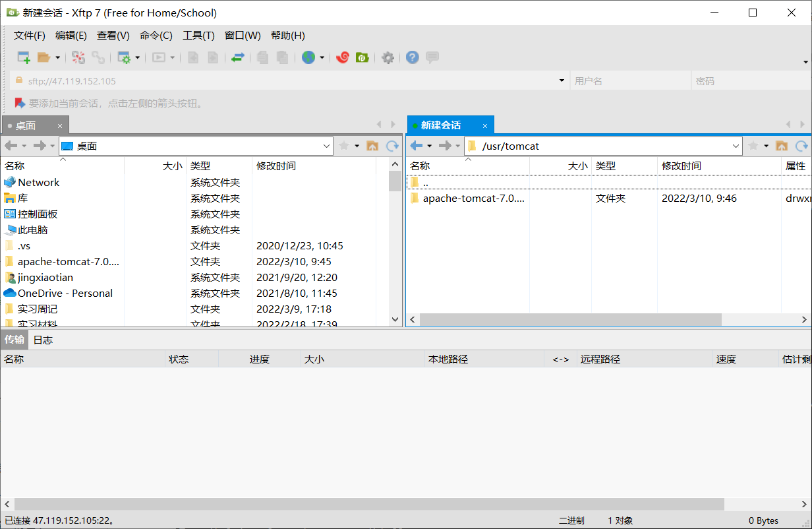
Task: Refresh the remote pane
Action: coord(802,146)
